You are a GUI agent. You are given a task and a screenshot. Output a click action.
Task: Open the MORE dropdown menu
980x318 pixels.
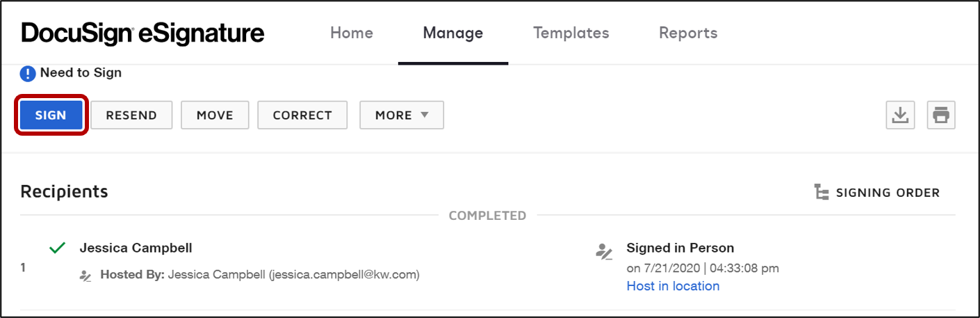coord(402,115)
